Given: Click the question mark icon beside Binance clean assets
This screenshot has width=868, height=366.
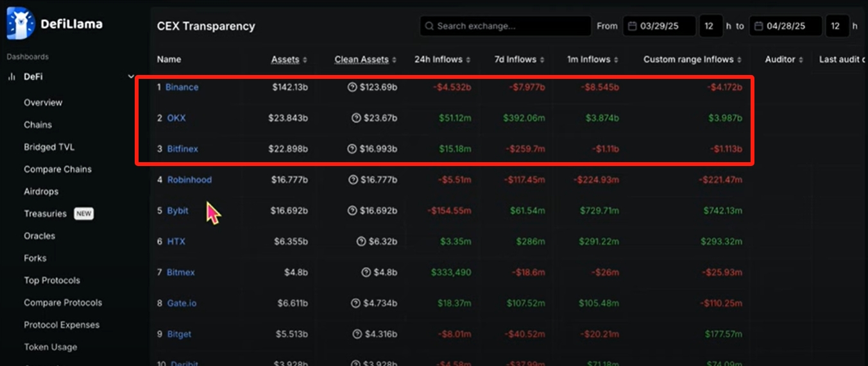Looking at the screenshot, I should point(352,87).
